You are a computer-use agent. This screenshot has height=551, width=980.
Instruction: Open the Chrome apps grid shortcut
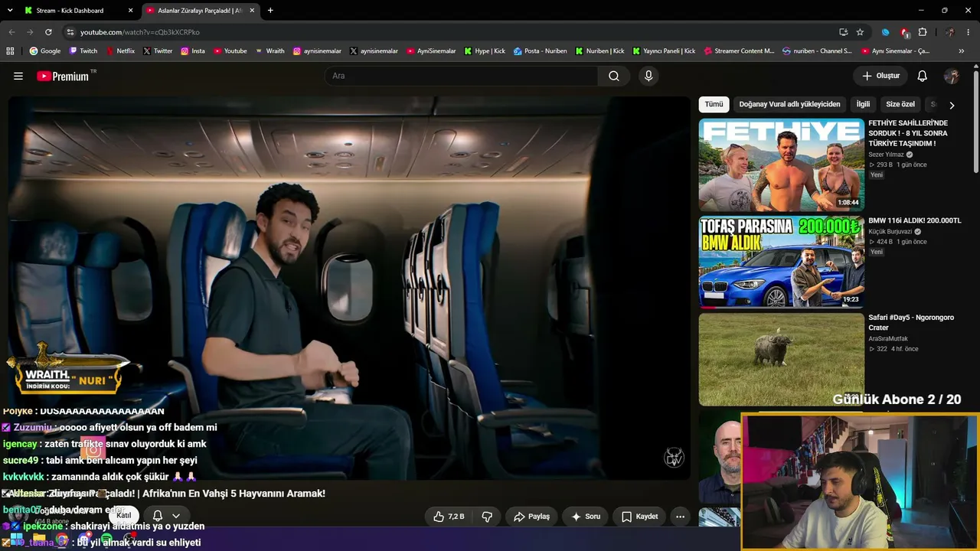[x=10, y=51]
